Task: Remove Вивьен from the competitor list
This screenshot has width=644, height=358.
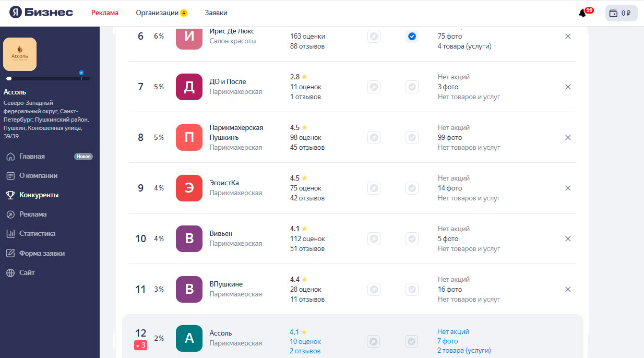Action: point(568,238)
